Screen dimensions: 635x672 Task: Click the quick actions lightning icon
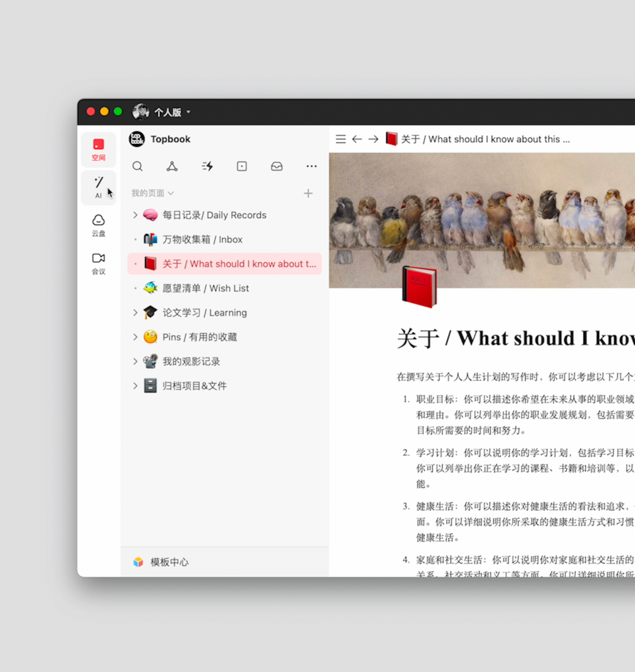(x=208, y=166)
